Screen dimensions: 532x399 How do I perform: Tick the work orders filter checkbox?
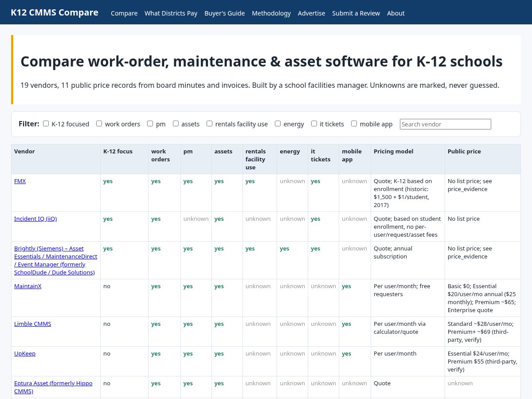(x=99, y=124)
